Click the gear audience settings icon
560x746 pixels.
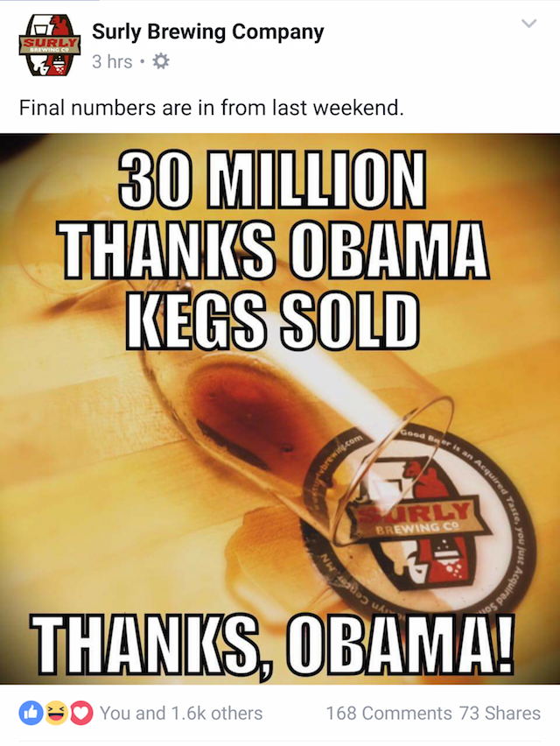click(x=161, y=61)
